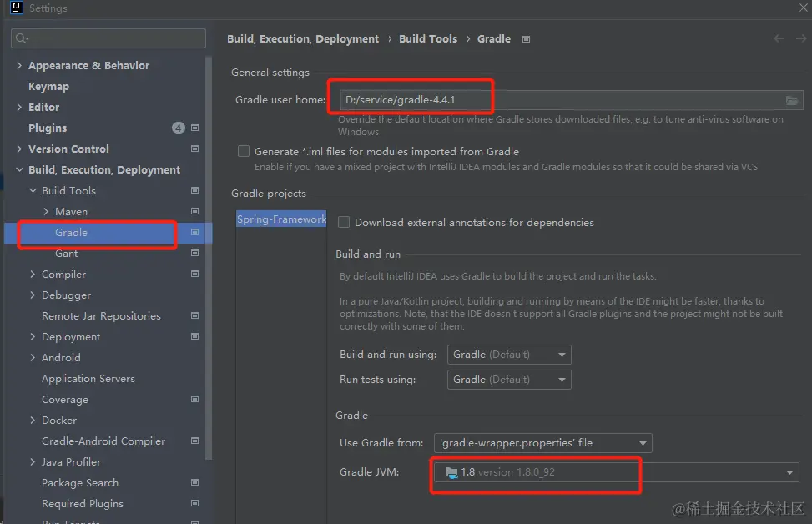Open Package Search settings
This screenshot has height=524, width=812.
click(x=80, y=482)
